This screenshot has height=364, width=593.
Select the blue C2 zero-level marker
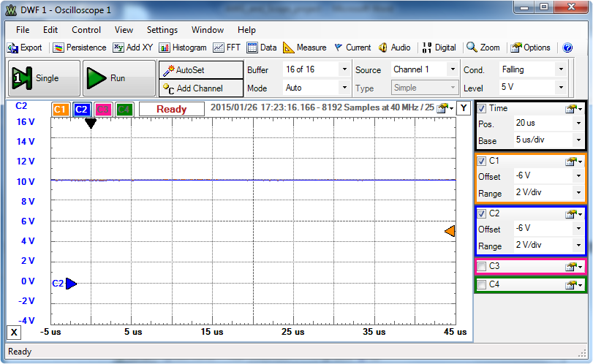pyautogui.click(x=71, y=284)
